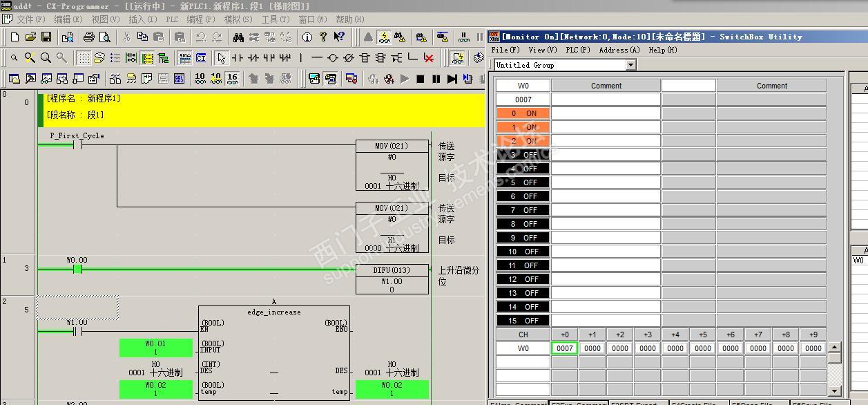Toggle W0 bit 1 ON switch

point(523,127)
